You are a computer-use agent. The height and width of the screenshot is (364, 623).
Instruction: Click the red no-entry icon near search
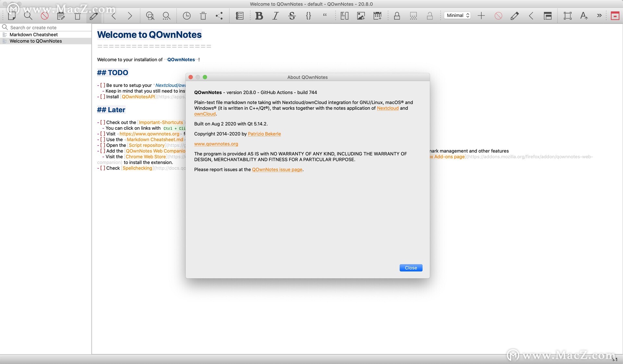[x=45, y=16]
